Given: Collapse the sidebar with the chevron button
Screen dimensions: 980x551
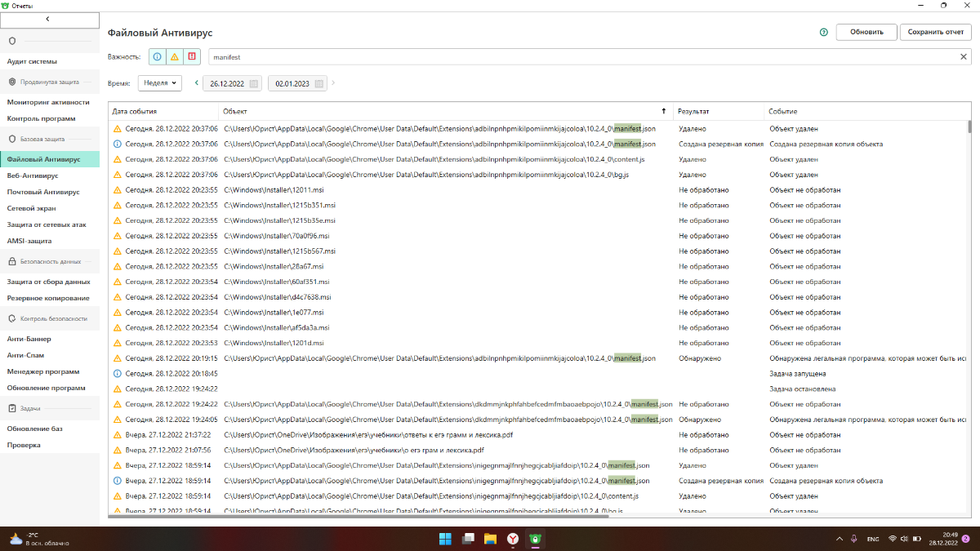Looking at the screenshot, I should [50, 18].
